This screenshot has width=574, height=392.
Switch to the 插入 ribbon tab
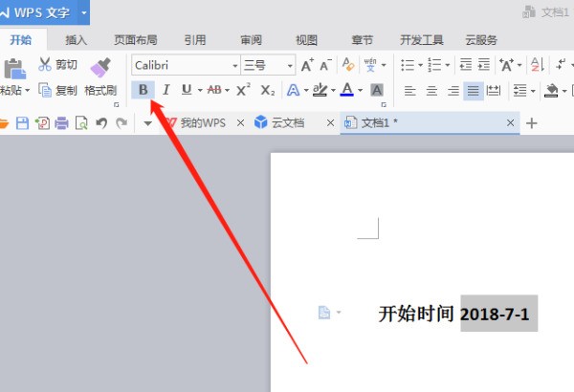(77, 40)
